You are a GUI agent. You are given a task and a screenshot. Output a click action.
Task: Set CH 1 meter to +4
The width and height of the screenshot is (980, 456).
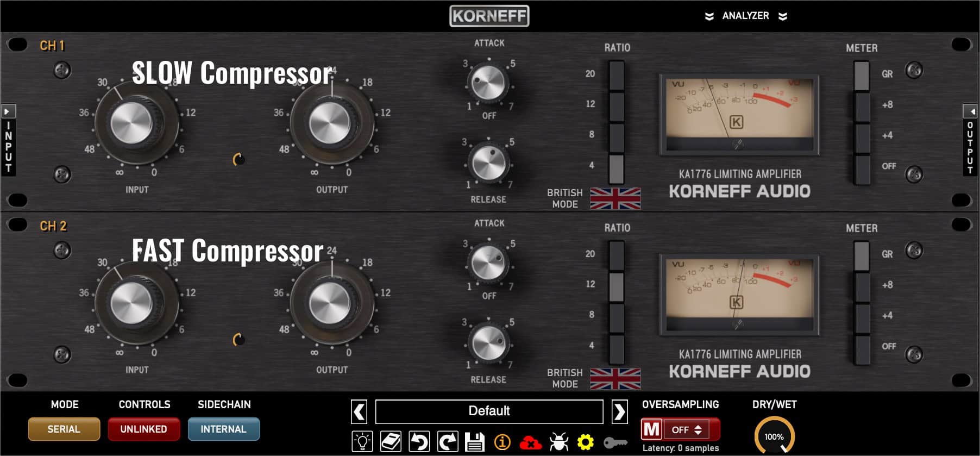tap(862, 138)
